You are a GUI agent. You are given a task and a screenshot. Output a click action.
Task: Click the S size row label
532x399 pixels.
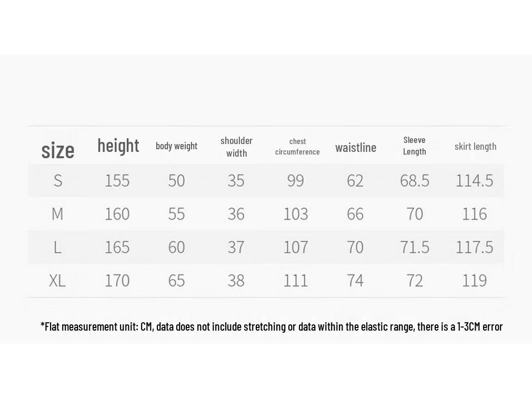click(x=58, y=181)
